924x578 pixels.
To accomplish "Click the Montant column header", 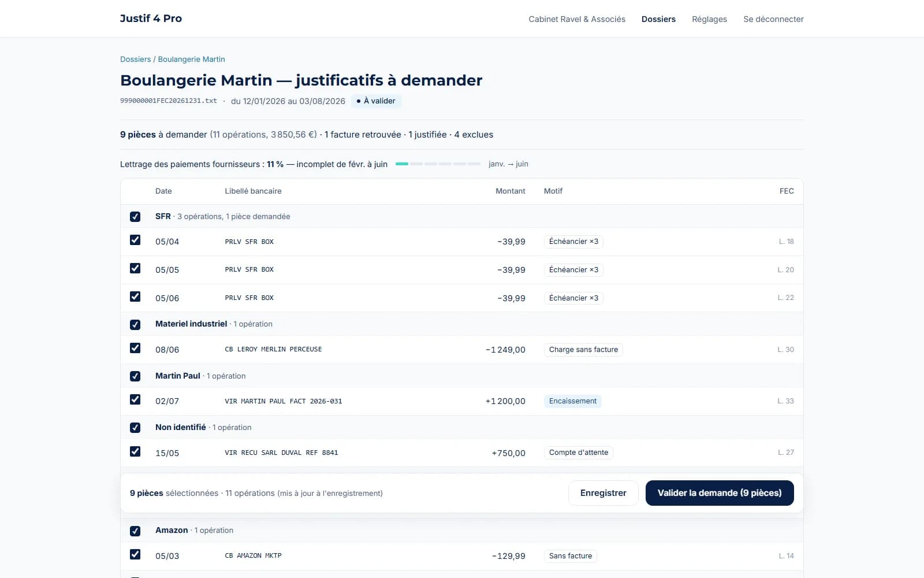I will point(511,191).
